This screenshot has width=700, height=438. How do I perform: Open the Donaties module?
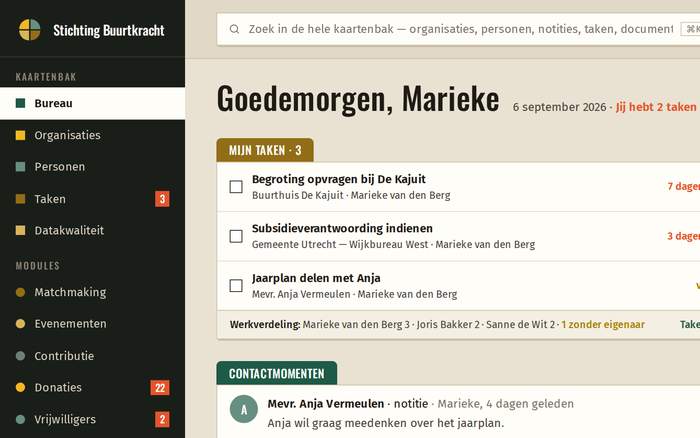[92, 388]
